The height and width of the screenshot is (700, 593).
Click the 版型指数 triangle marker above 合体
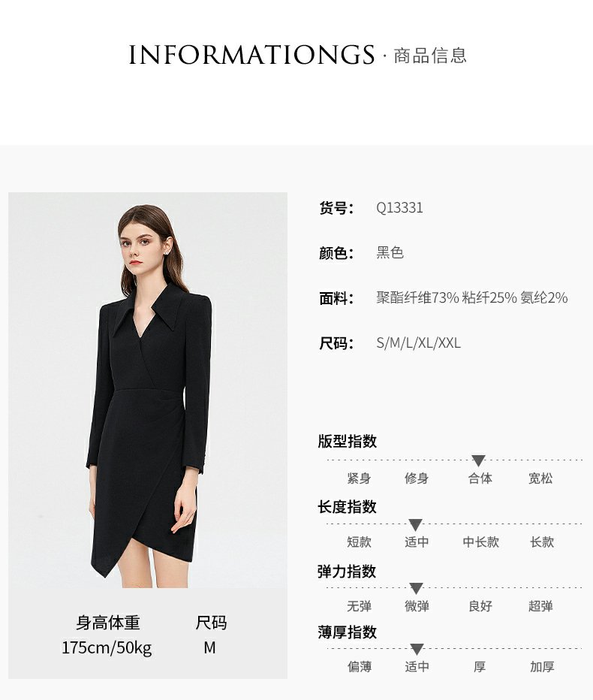tap(478, 460)
